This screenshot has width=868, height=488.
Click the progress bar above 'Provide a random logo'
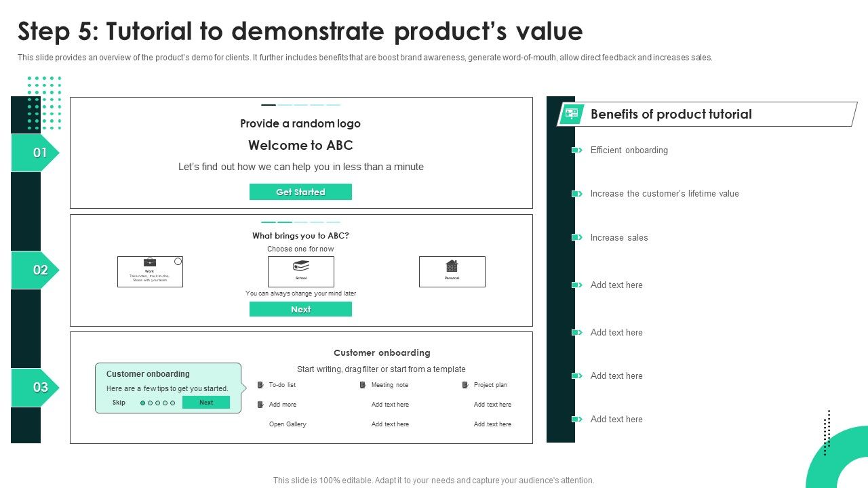click(x=300, y=105)
